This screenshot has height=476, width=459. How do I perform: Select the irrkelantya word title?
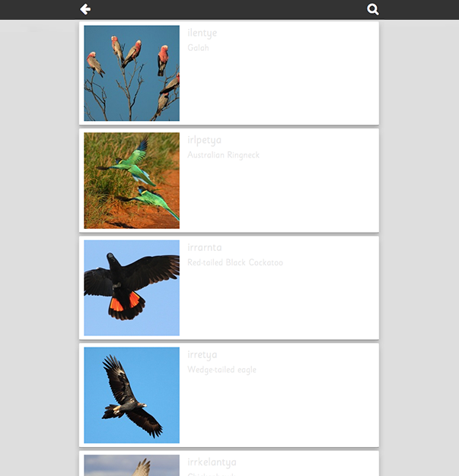click(x=212, y=462)
